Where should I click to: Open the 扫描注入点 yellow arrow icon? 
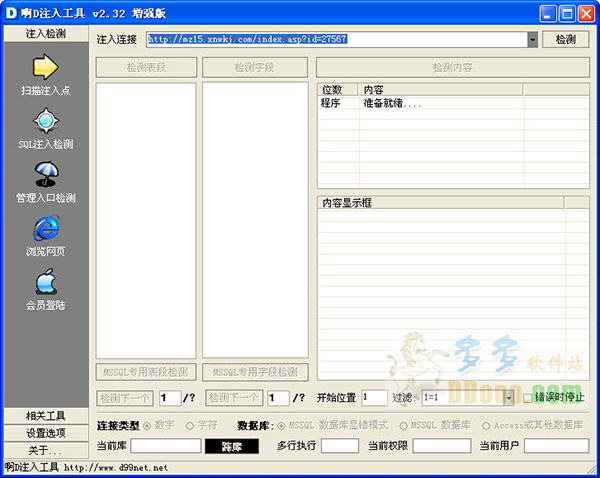pos(46,67)
